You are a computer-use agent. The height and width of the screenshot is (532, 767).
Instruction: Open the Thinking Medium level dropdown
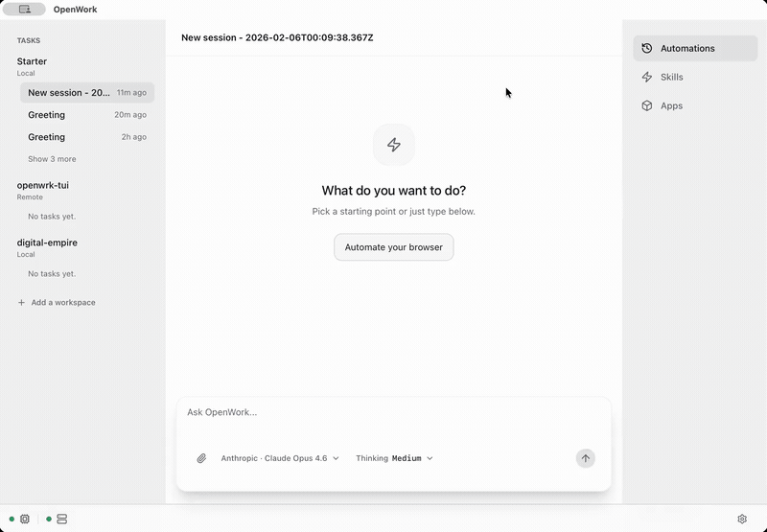click(394, 458)
